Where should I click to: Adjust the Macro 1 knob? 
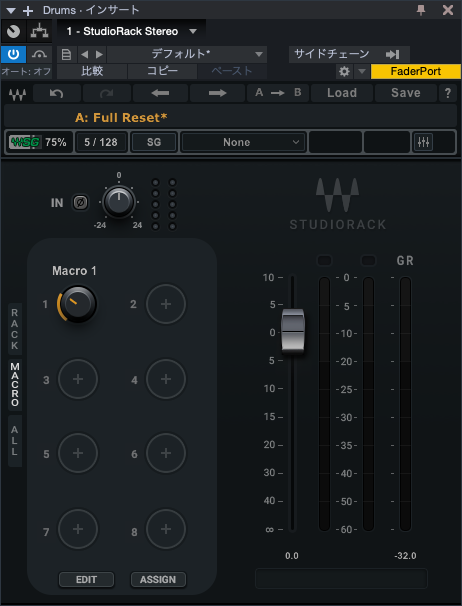pos(77,304)
